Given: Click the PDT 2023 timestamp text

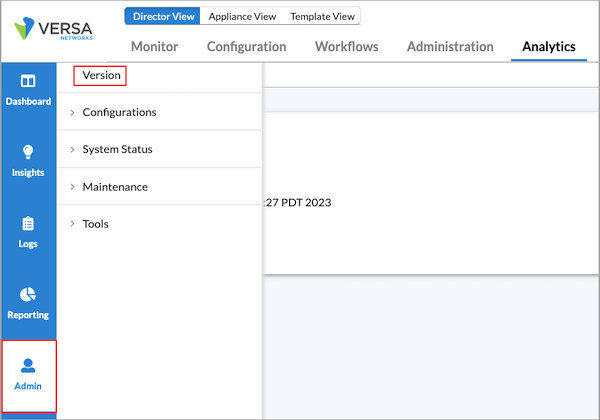Looking at the screenshot, I should [x=298, y=203].
